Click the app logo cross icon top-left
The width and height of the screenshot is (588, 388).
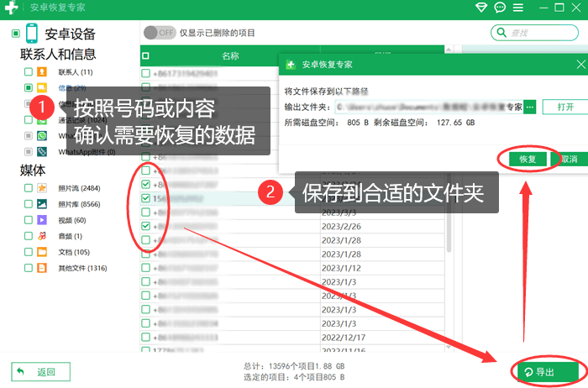pos(11,8)
